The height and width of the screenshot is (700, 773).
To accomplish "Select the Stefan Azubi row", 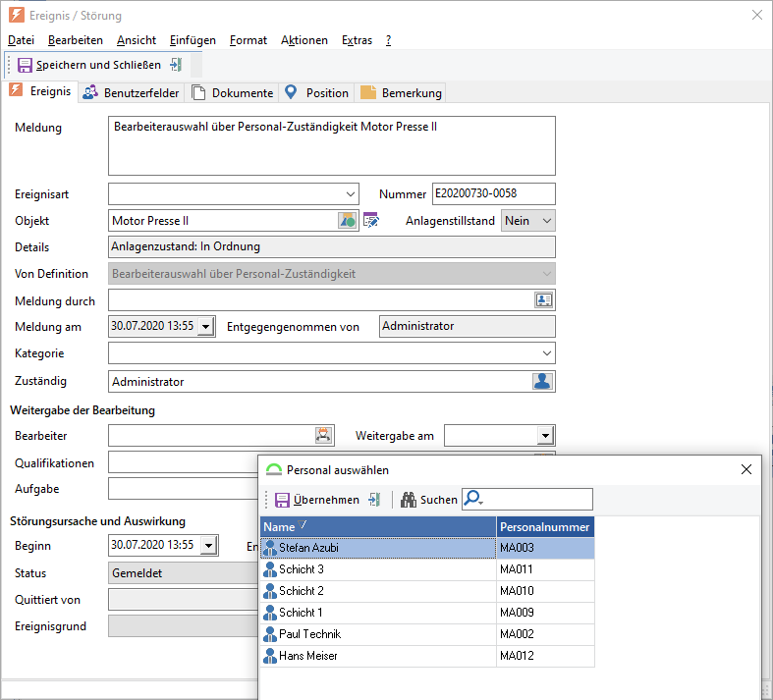I will coord(427,548).
